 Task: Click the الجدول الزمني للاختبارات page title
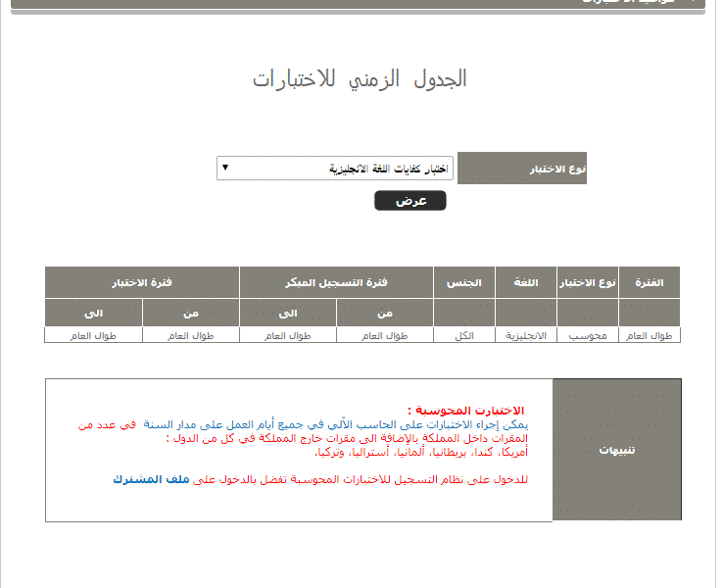pyautogui.click(x=360, y=78)
